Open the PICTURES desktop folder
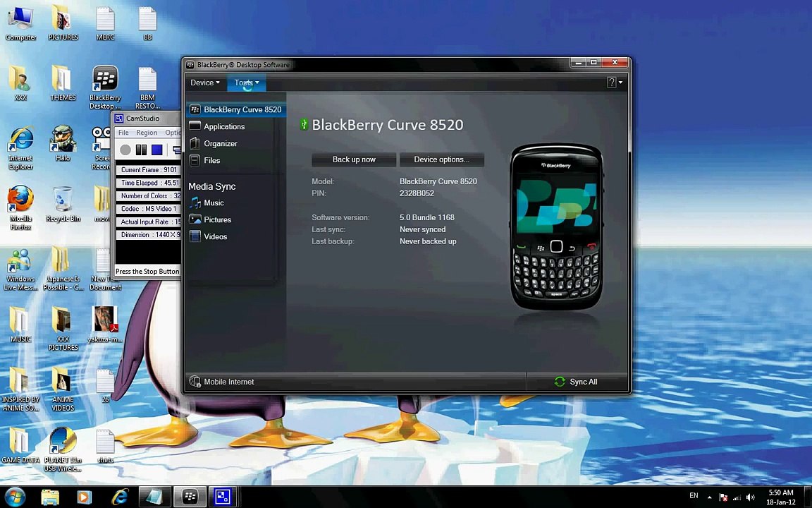The height and width of the screenshot is (508, 812). point(63,23)
